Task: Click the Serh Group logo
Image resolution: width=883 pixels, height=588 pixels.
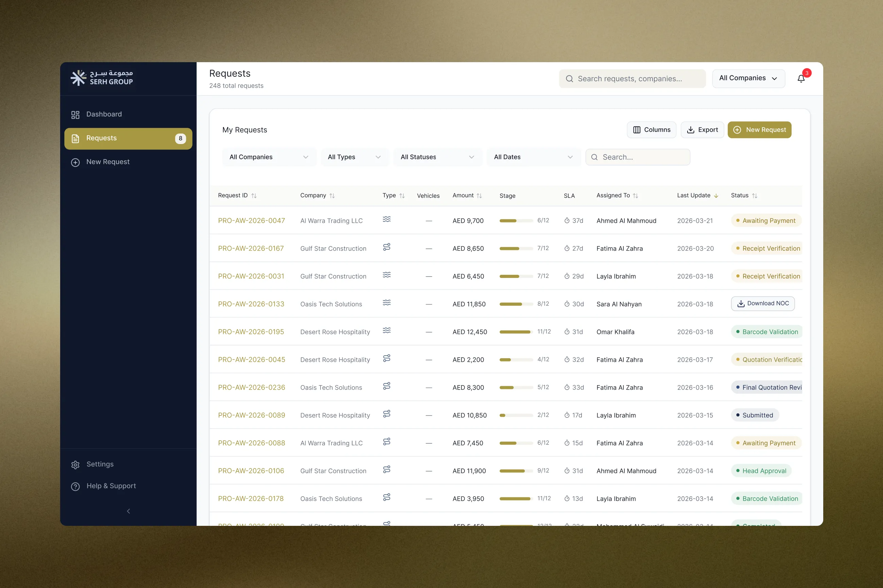Action: (x=102, y=78)
